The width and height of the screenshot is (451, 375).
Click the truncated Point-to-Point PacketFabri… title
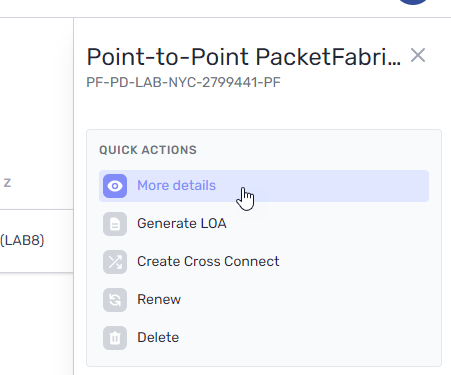click(x=244, y=57)
